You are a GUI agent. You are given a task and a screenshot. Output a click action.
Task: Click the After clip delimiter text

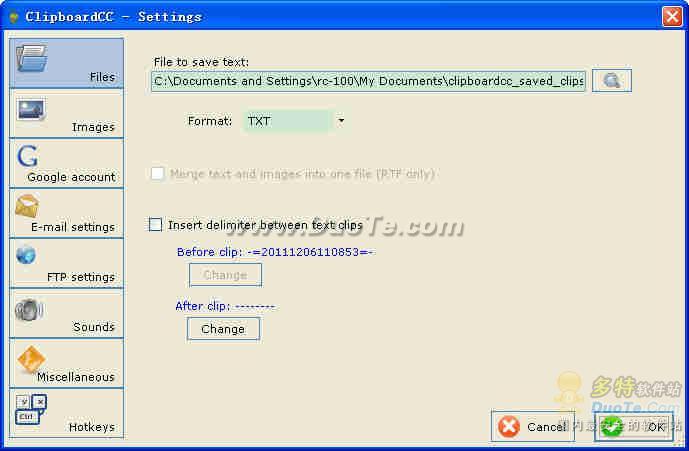[225, 306]
